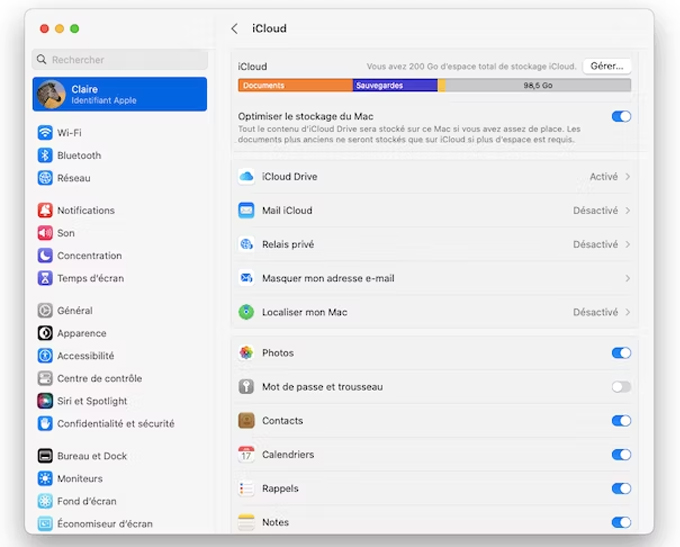Open Concentration moon icon
The image size is (680, 547).
coord(45,255)
